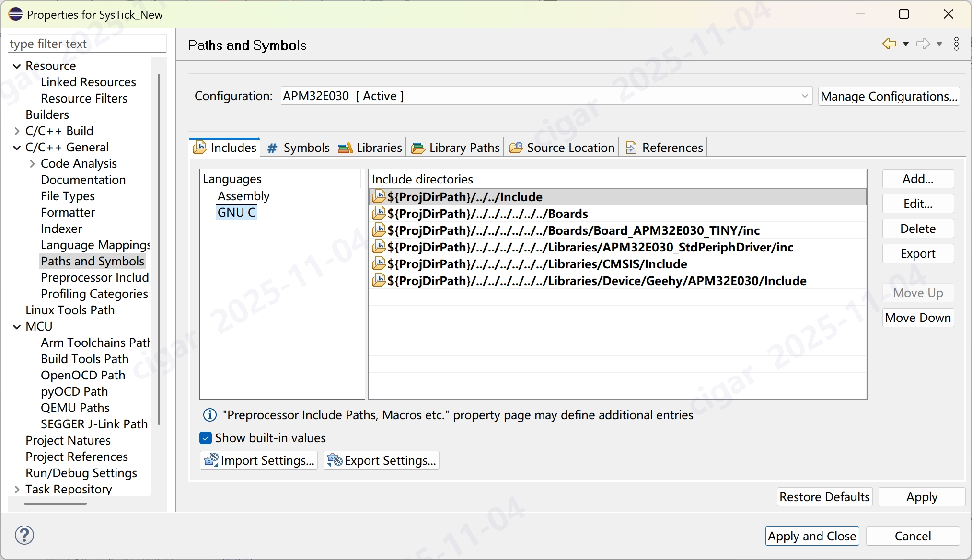Click the forward navigation arrow icon

tap(923, 44)
